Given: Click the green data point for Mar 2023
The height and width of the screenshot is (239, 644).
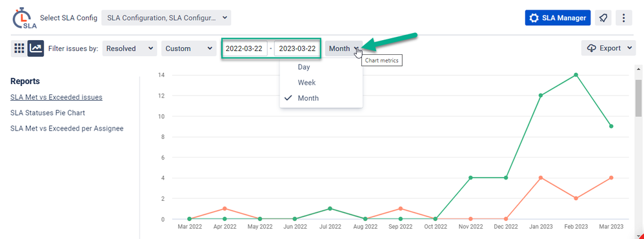Looking at the screenshot, I should pyautogui.click(x=611, y=127).
